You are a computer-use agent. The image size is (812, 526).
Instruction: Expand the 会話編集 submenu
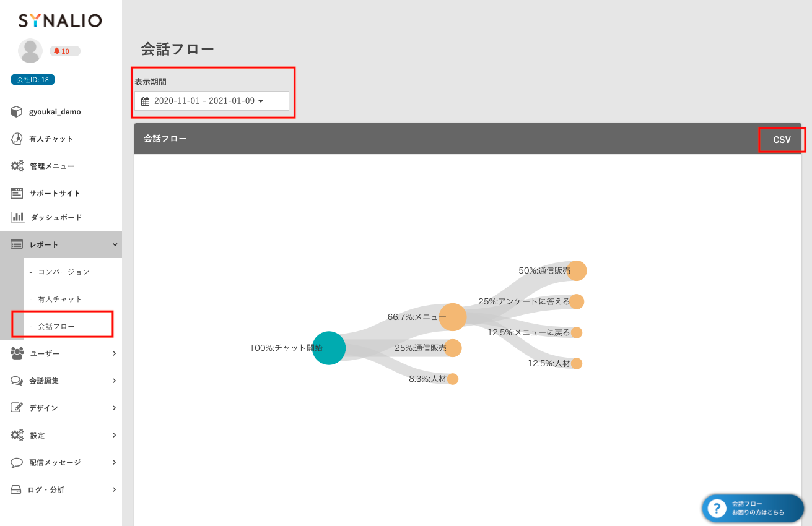click(x=115, y=381)
